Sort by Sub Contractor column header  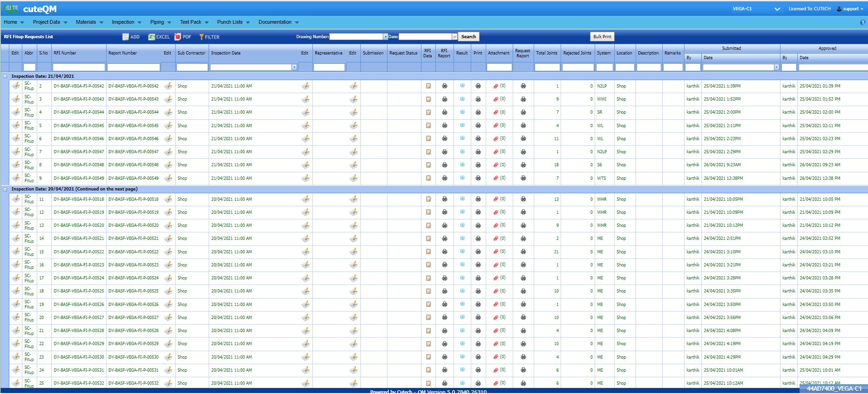coord(191,53)
